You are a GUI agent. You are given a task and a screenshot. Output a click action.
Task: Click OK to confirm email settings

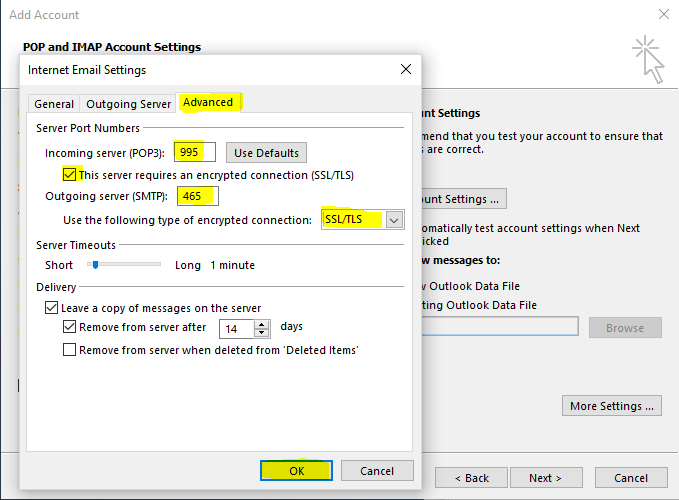[296, 471]
